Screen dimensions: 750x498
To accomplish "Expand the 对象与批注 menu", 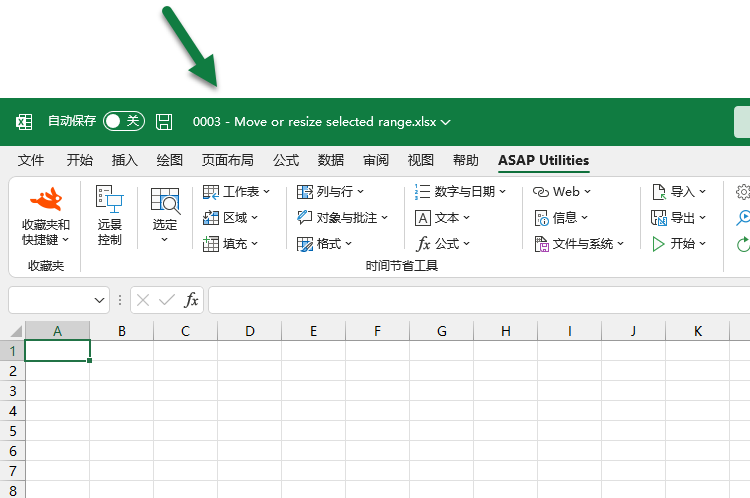I will [x=342, y=218].
